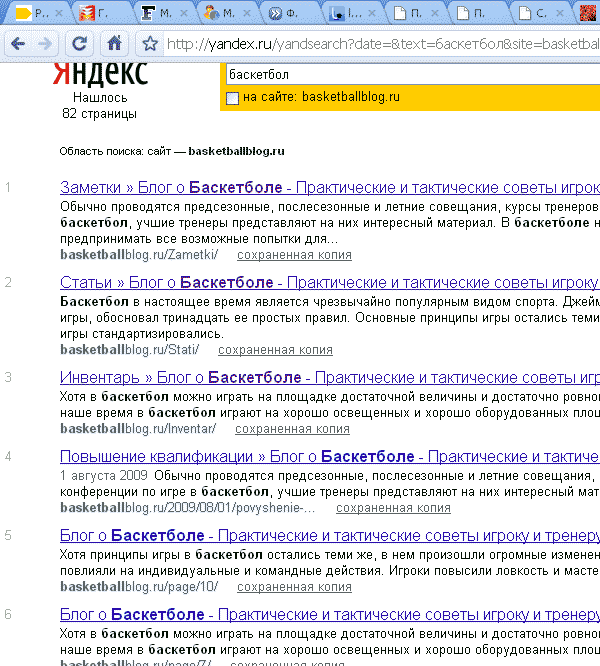Click the address bar with the yandex.ru URL
The image size is (600, 666).
[x=382, y=44]
